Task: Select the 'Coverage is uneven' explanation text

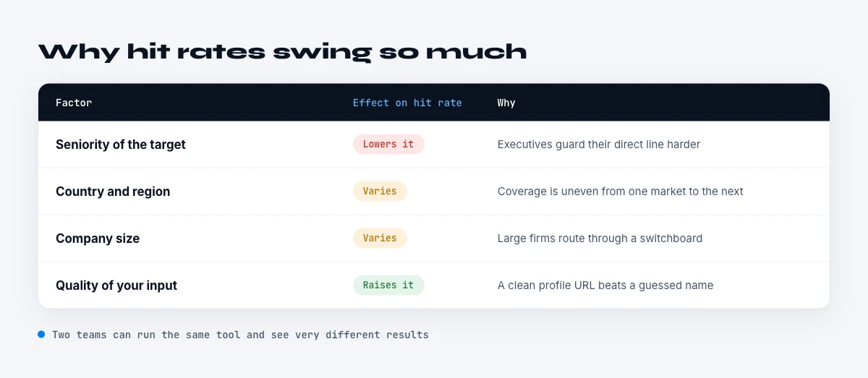Action: click(621, 192)
